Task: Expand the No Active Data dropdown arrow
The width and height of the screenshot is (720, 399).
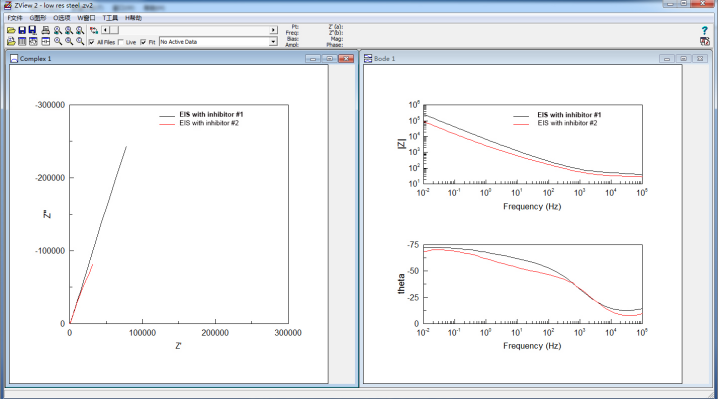Action: point(273,42)
